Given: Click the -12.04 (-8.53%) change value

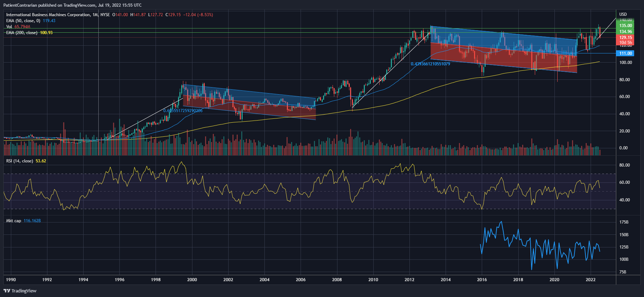Looking at the screenshot, I should (x=198, y=15).
